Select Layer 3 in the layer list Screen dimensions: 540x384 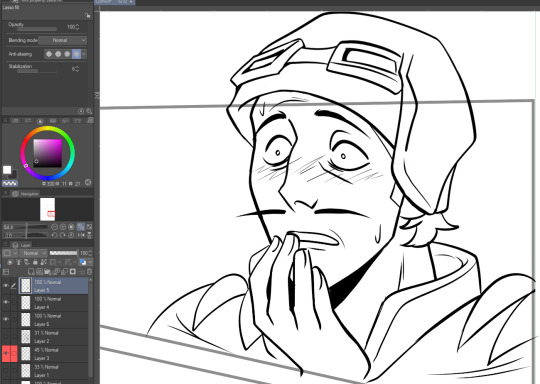(53, 354)
